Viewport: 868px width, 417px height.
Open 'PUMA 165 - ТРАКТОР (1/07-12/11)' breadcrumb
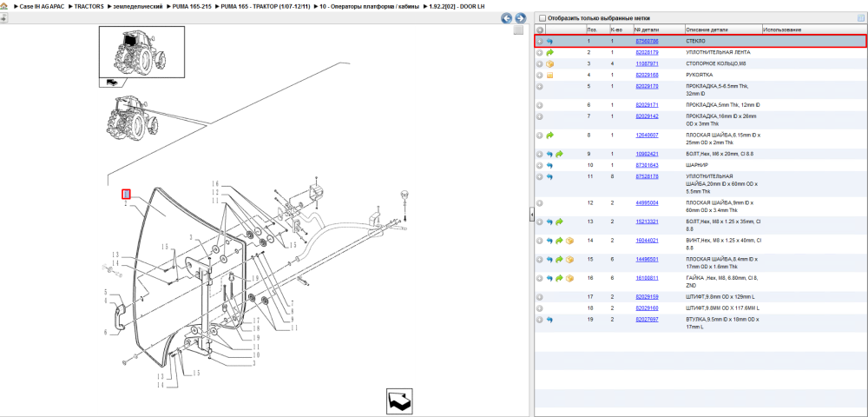point(266,6)
